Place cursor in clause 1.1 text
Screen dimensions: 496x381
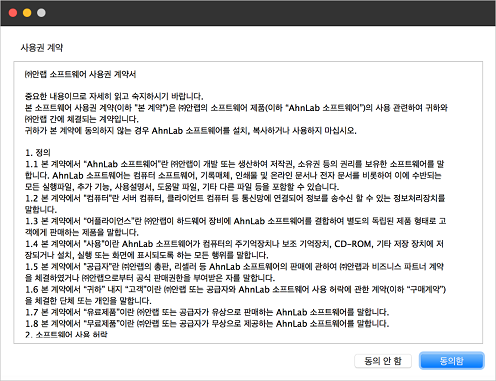coord(235,175)
